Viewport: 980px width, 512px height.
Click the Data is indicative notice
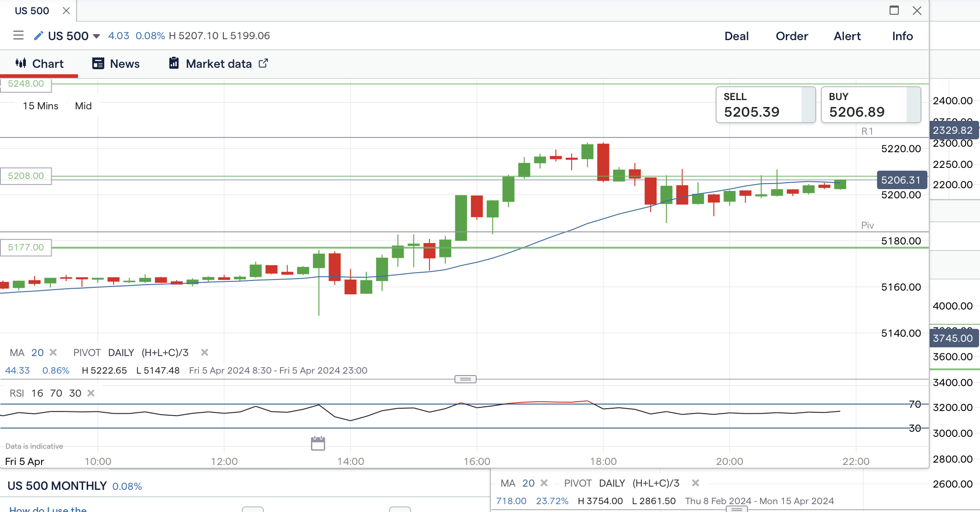pyautogui.click(x=34, y=447)
